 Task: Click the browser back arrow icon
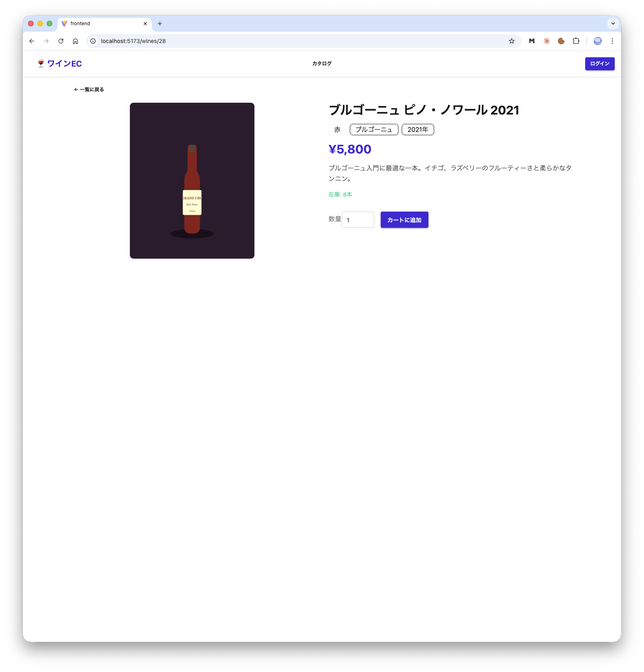point(32,41)
